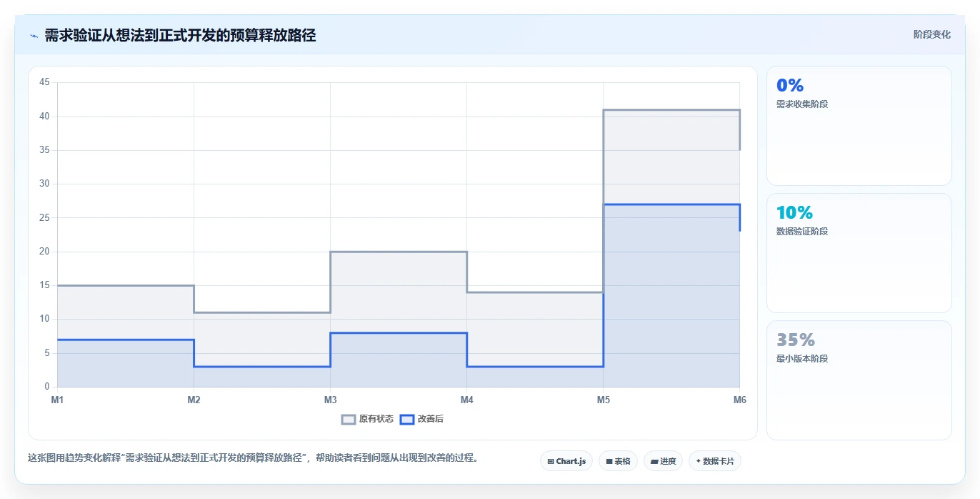Click the blue 改善后 legend swatch
The width and height of the screenshot is (980, 499).
(x=406, y=419)
